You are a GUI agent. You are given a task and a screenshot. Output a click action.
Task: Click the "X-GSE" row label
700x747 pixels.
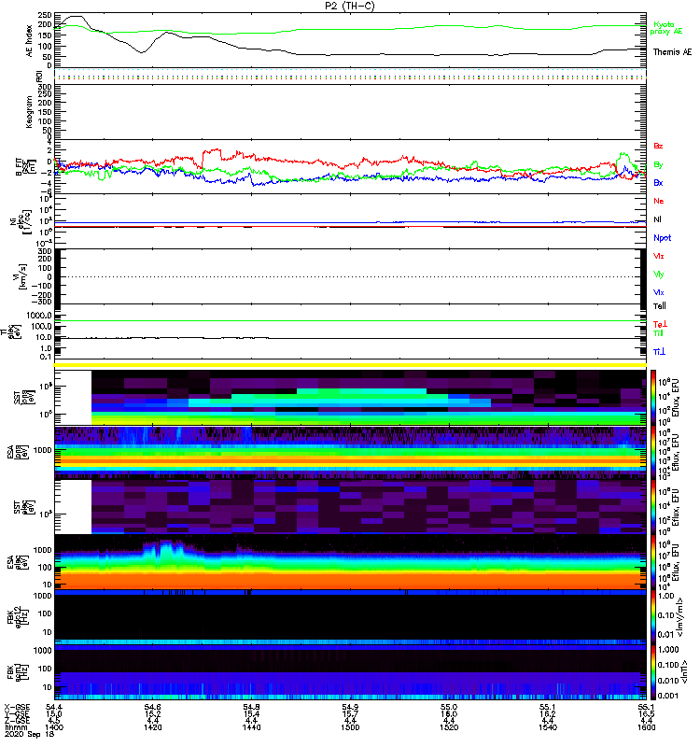click(x=17, y=707)
